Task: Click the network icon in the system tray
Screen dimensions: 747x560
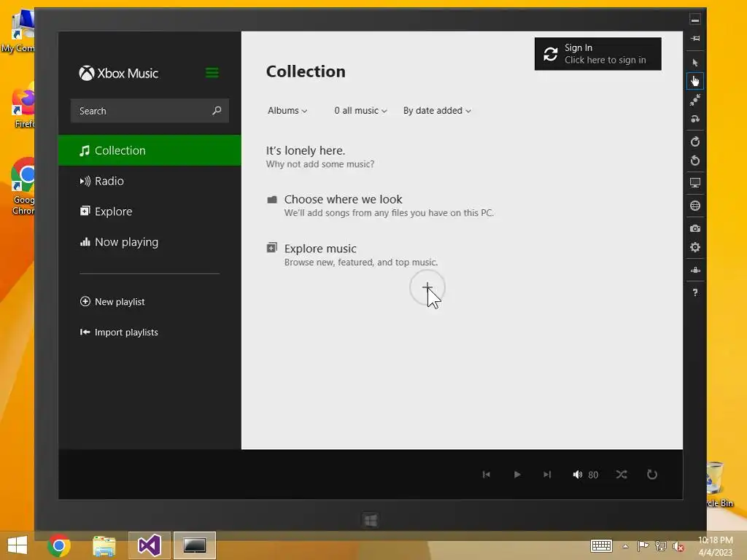Action: pos(661,545)
